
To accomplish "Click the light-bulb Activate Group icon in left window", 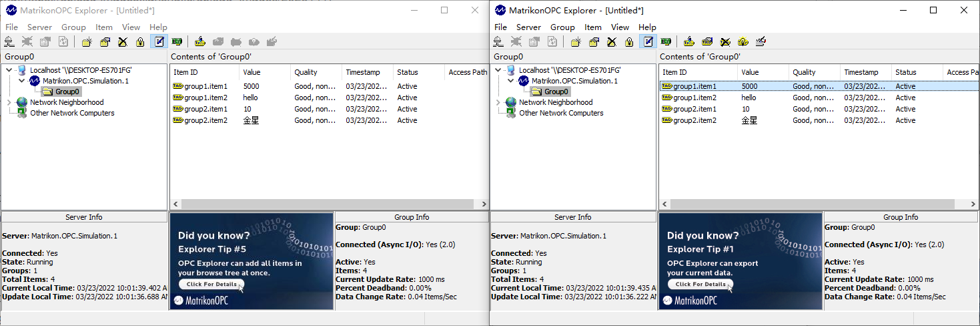I will pyautogui.click(x=140, y=41).
